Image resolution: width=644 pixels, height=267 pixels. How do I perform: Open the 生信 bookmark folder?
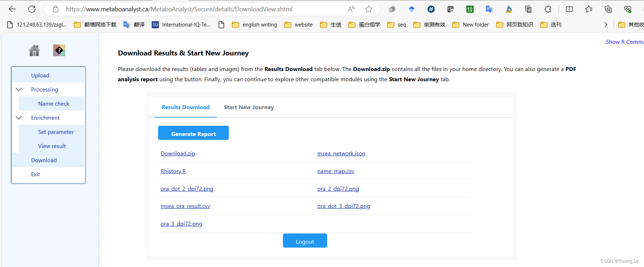[331, 25]
